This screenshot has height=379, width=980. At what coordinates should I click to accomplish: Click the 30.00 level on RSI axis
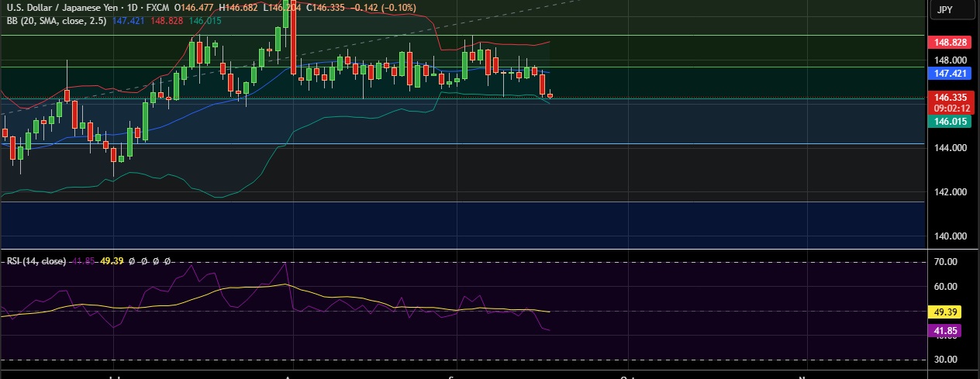point(947,360)
